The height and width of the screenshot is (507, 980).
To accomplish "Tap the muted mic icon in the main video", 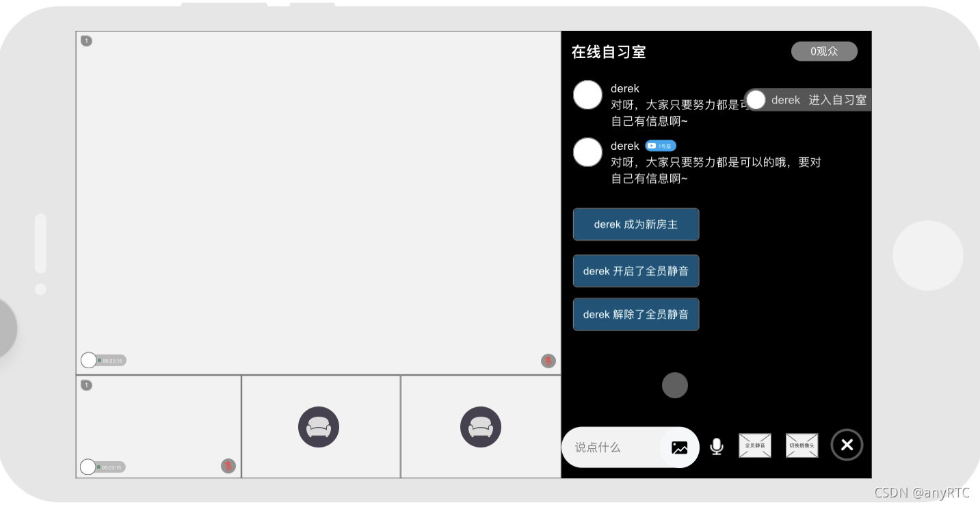I will click(548, 361).
